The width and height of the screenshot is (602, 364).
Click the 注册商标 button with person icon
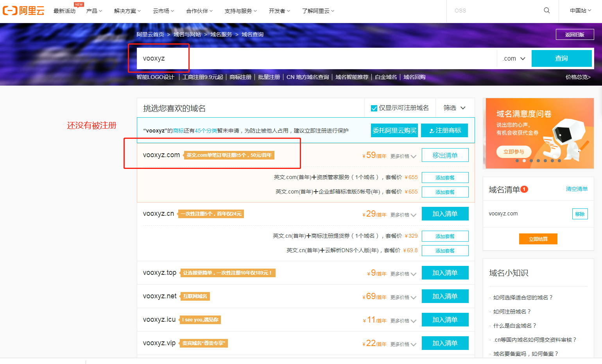(444, 130)
